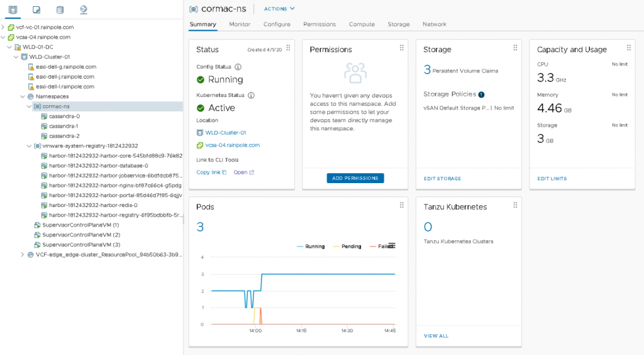Click the Storage Policies count badge

click(x=481, y=94)
